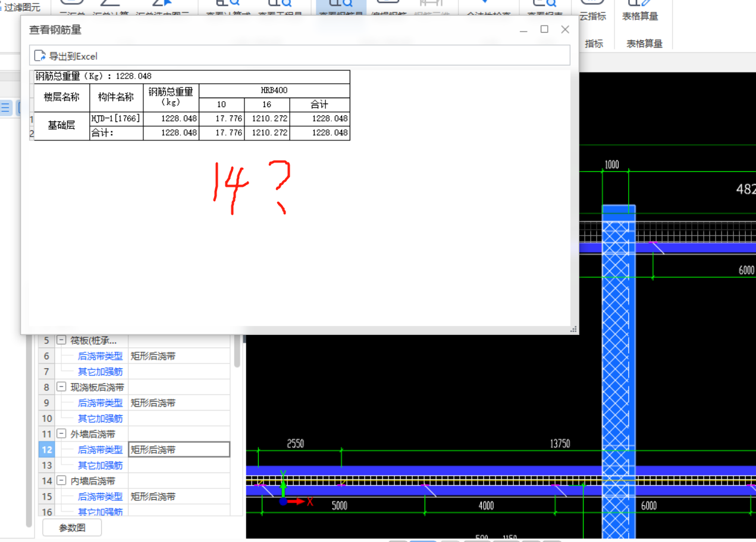
Task: Select the 基础层 floor cell in table
Action: coord(62,126)
